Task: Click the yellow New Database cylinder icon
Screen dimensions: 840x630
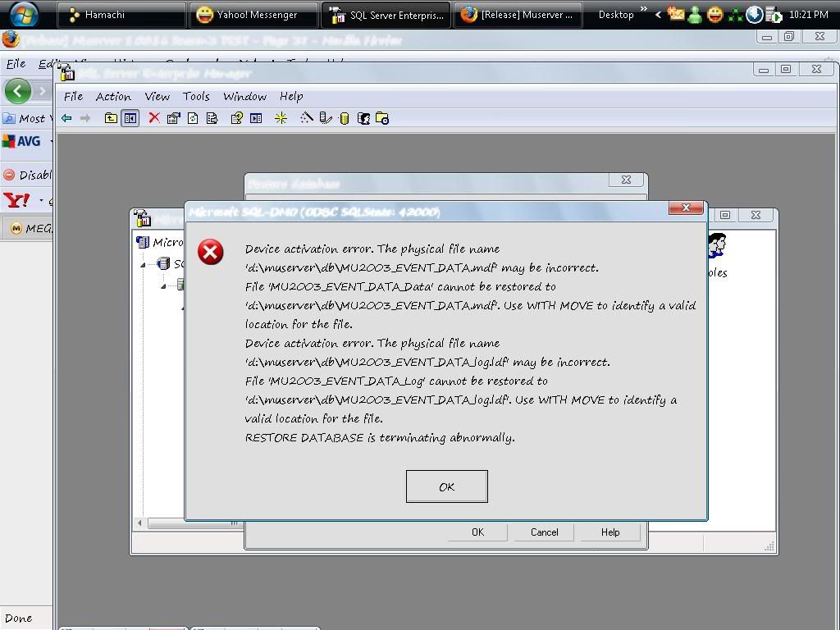Action: 344,118
